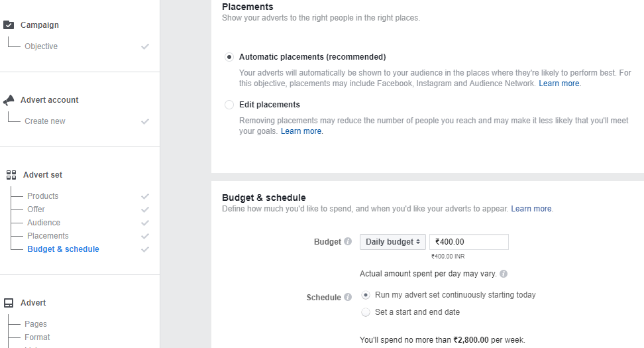Viewport: 644px width, 348px height.
Task: Click Learn more in Budget & schedule description
Action: [x=531, y=209]
